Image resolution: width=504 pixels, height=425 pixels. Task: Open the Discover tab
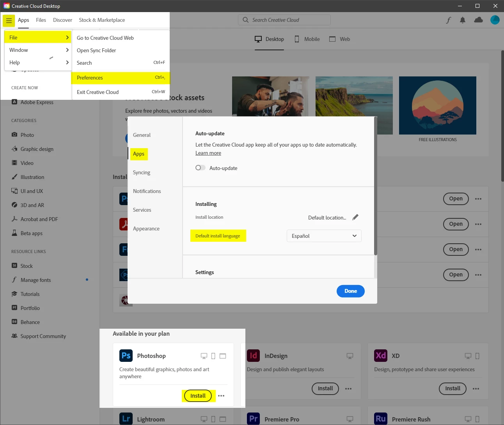[x=62, y=20]
